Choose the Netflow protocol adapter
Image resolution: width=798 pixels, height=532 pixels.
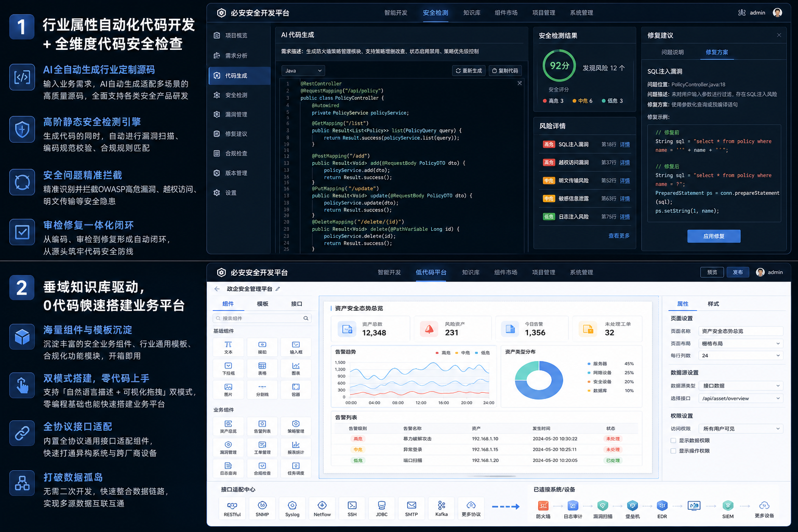point(322,509)
